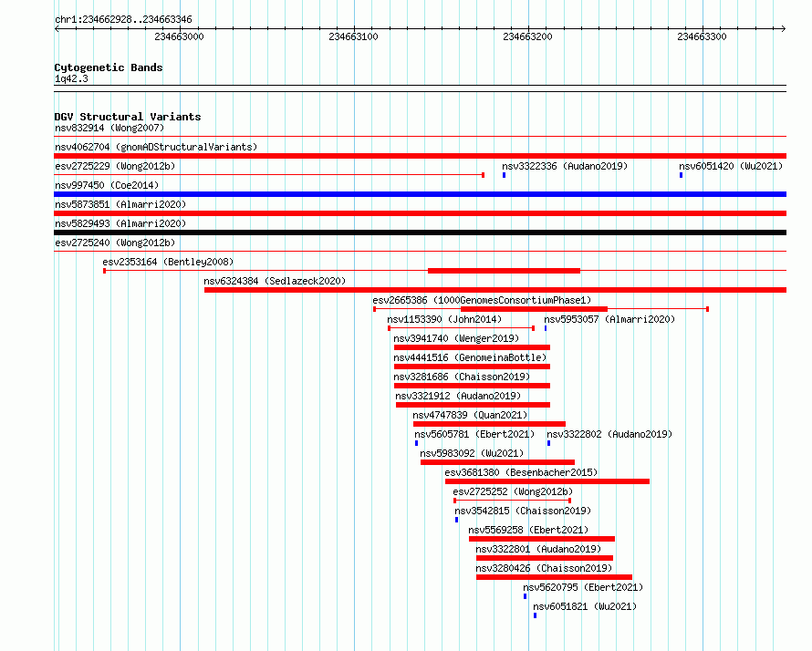
Task: Select the red bar under nsv6324384
Action: (495, 290)
